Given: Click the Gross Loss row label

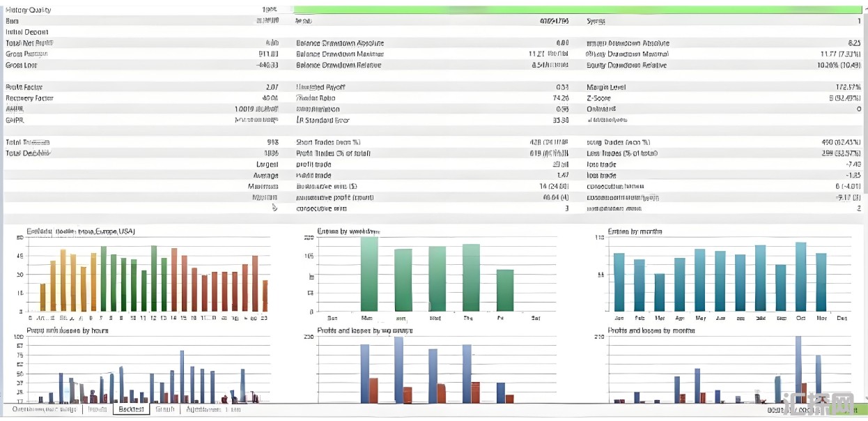Looking at the screenshot, I should pos(22,65).
